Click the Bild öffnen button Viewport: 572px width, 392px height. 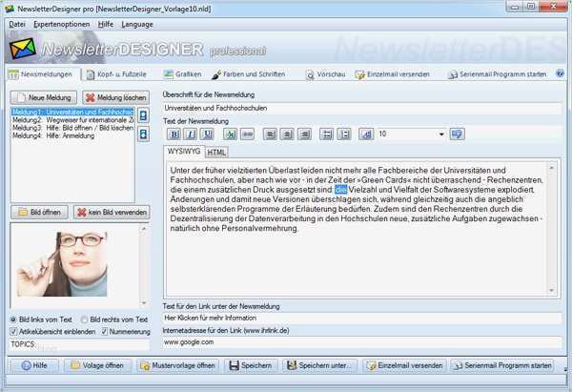coord(39,212)
